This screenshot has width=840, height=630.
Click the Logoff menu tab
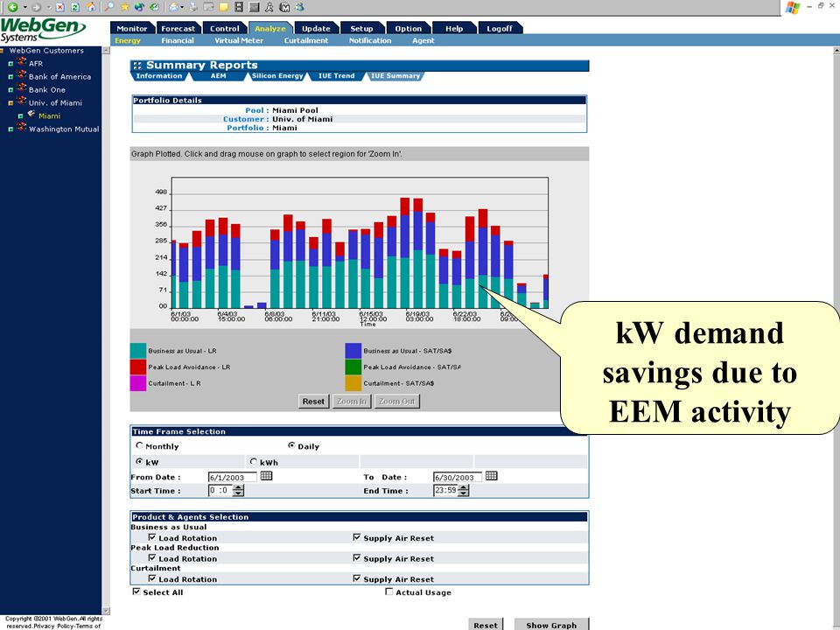point(500,28)
